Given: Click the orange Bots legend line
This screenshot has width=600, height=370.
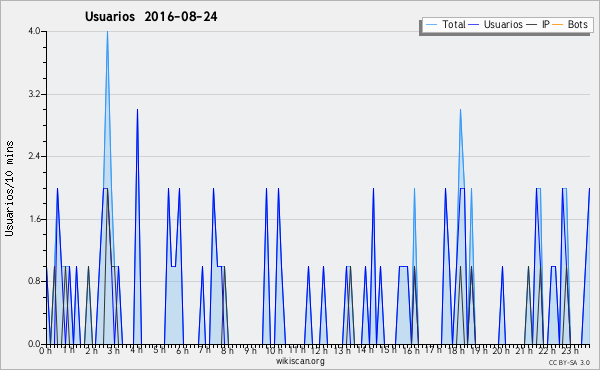Looking at the screenshot, I should click(558, 25).
